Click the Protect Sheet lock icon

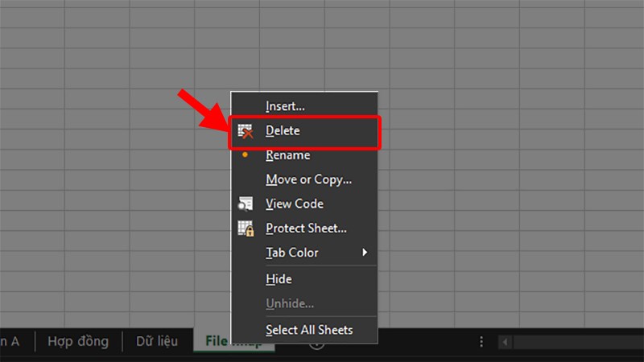point(246,228)
